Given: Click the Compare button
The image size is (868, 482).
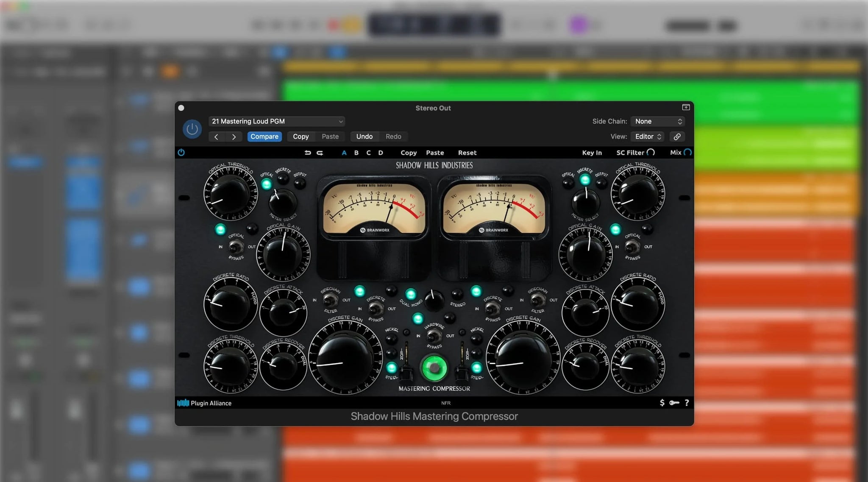Looking at the screenshot, I should pyautogui.click(x=264, y=137).
